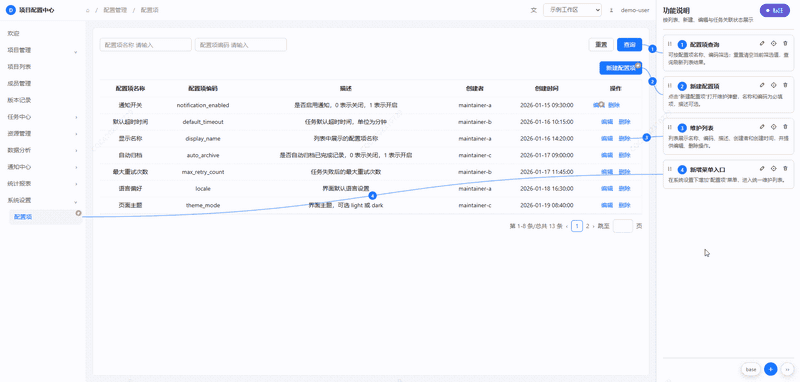Click the 创建时间 column header
The width and height of the screenshot is (800, 382).
(x=546, y=88)
